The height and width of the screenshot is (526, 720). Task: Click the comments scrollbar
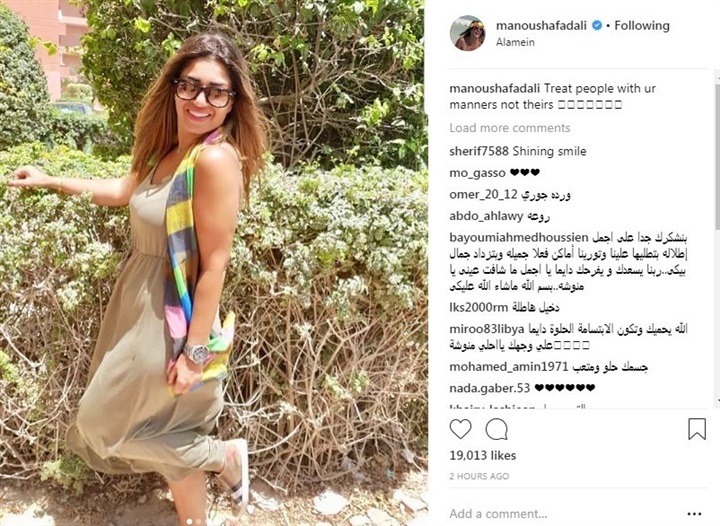click(x=717, y=239)
